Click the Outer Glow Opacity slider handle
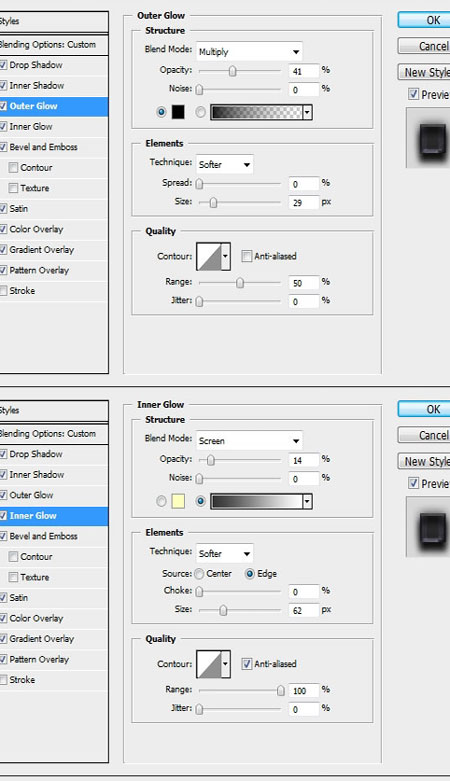 (232, 71)
